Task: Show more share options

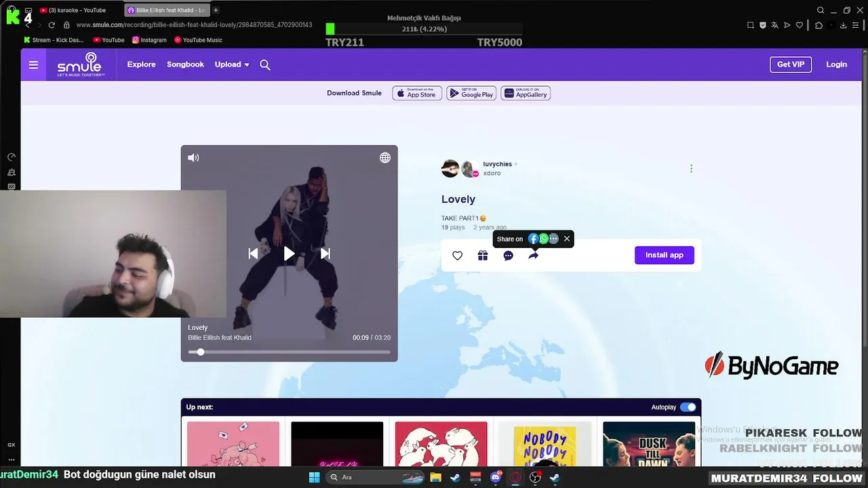Action: tap(554, 239)
